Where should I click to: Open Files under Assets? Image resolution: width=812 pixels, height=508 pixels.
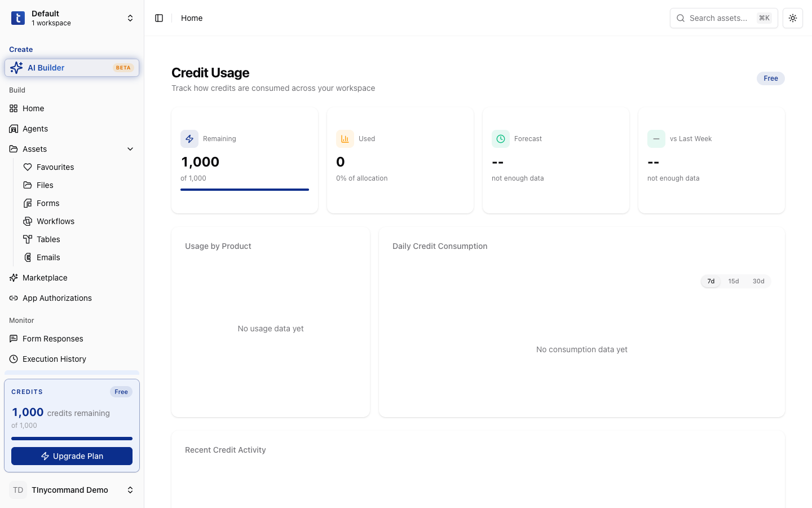[x=79, y=185]
